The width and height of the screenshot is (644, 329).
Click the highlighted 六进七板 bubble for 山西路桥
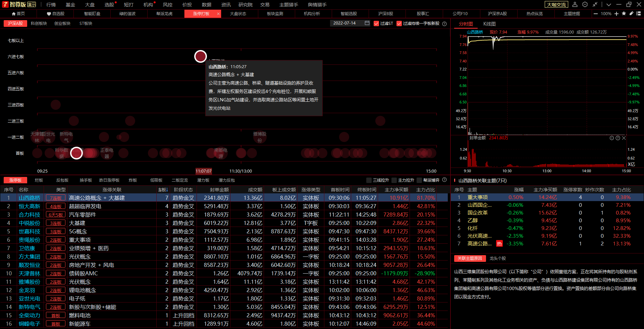coord(201,56)
